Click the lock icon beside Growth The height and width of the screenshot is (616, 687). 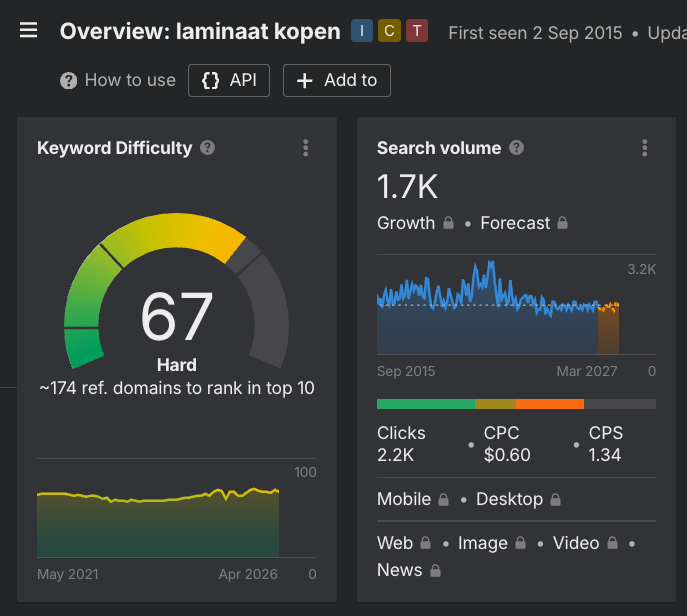pos(448,223)
